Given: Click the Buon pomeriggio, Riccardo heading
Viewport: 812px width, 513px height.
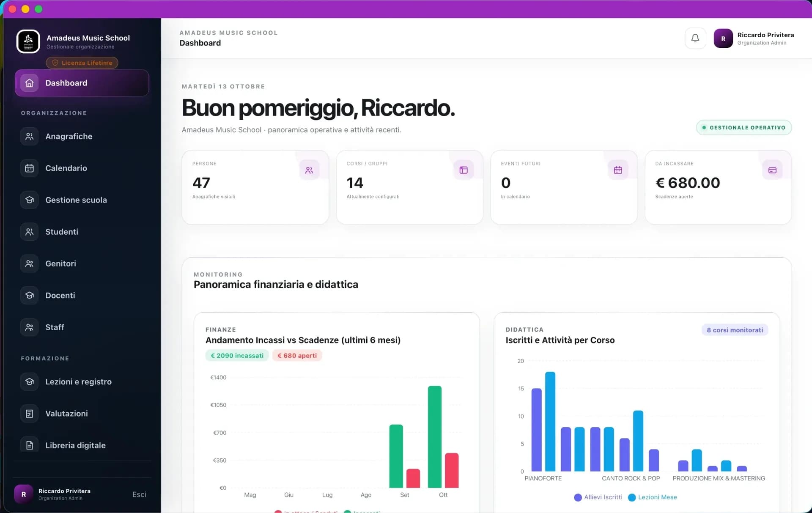Looking at the screenshot, I should (318, 108).
